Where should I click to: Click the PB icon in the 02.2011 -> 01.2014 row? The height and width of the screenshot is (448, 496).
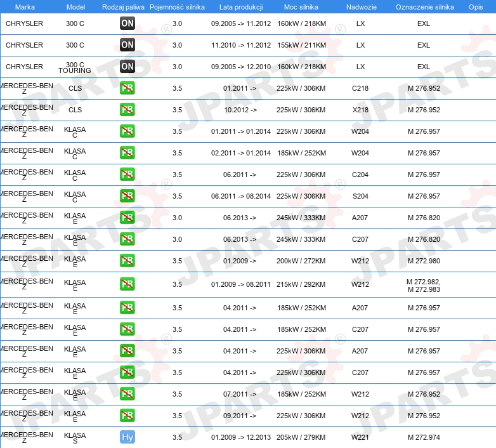pyautogui.click(x=127, y=152)
